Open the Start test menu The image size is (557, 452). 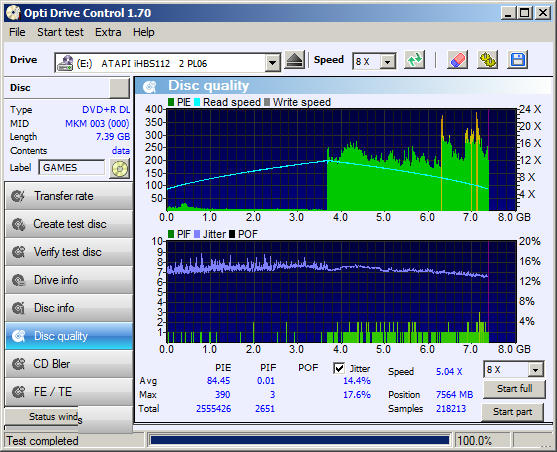click(x=60, y=32)
